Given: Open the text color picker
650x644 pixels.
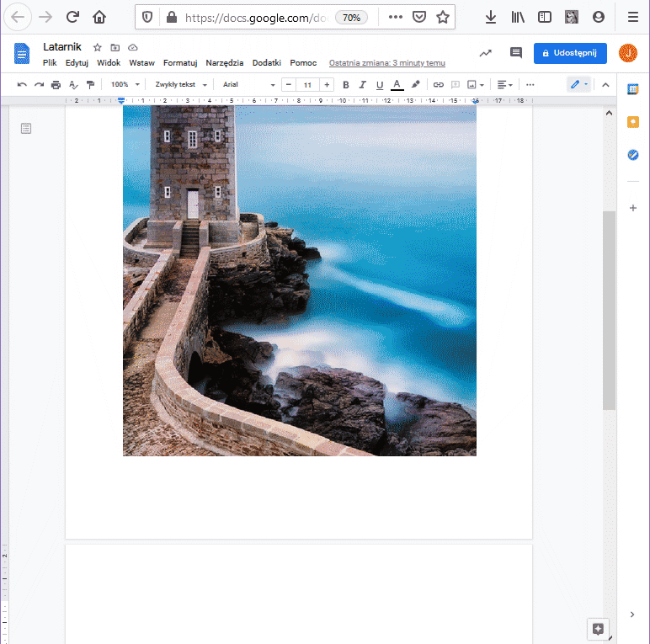Looking at the screenshot, I should 397,85.
